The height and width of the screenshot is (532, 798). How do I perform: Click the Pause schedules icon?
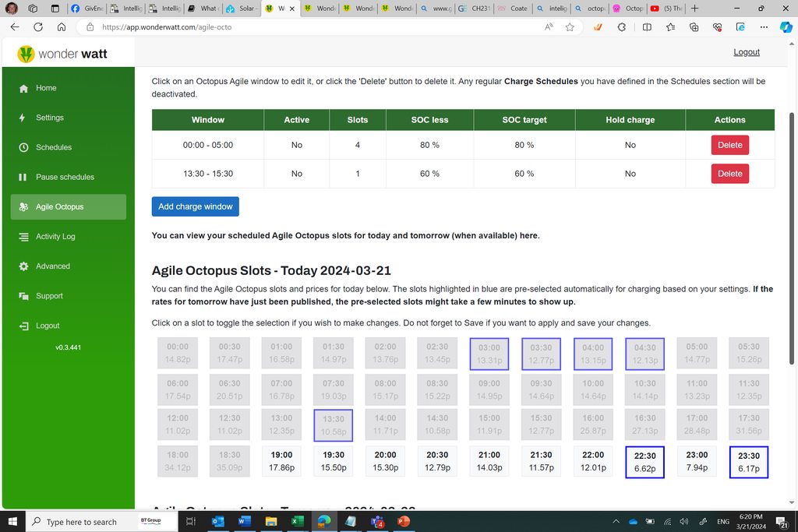click(23, 178)
